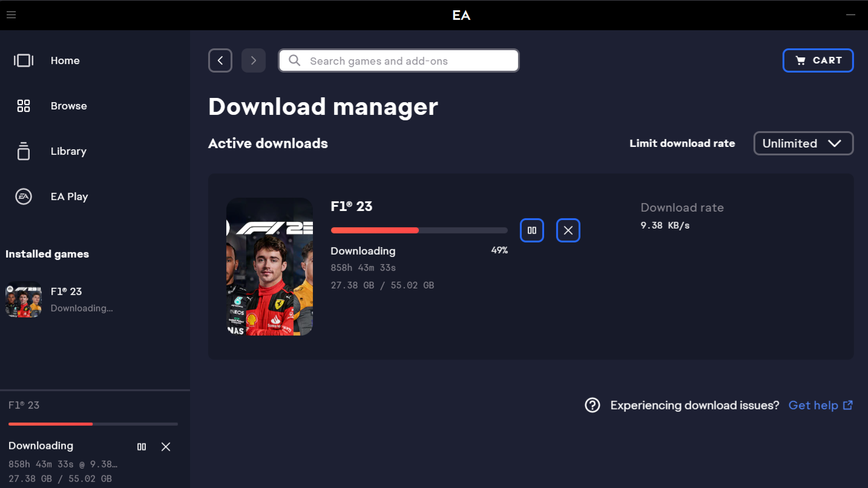Click the question mark help icon
The height and width of the screenshot is (488, 868).
pos(593,405)
